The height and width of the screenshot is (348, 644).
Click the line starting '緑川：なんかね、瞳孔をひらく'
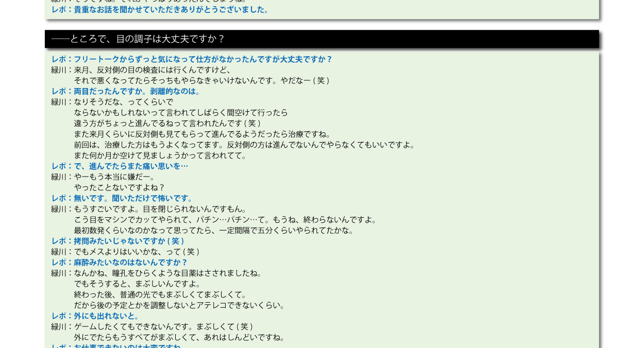tap(158, 273)
